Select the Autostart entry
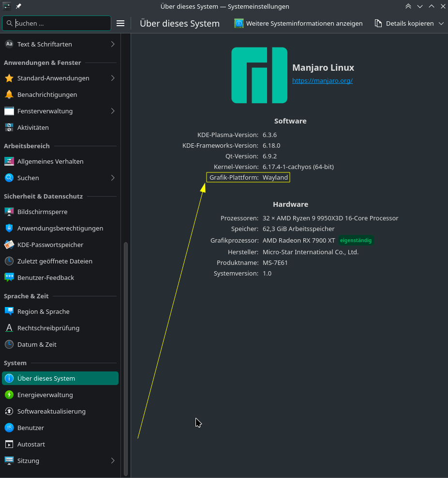Viewport: 448px width, 478px height. pos(60,444)
